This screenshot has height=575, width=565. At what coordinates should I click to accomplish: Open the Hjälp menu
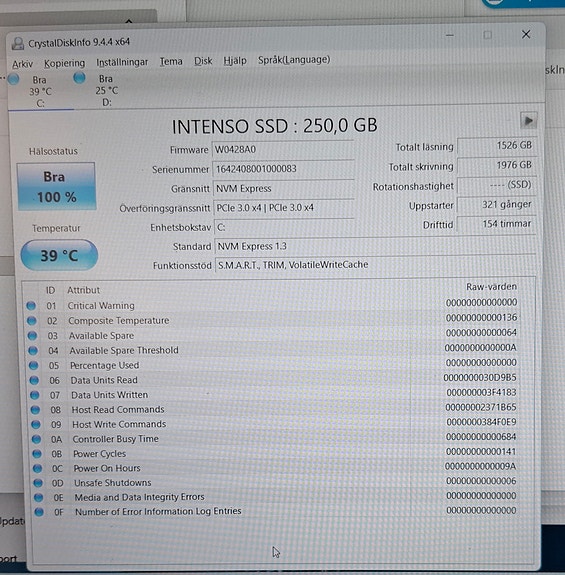point(235,60)
